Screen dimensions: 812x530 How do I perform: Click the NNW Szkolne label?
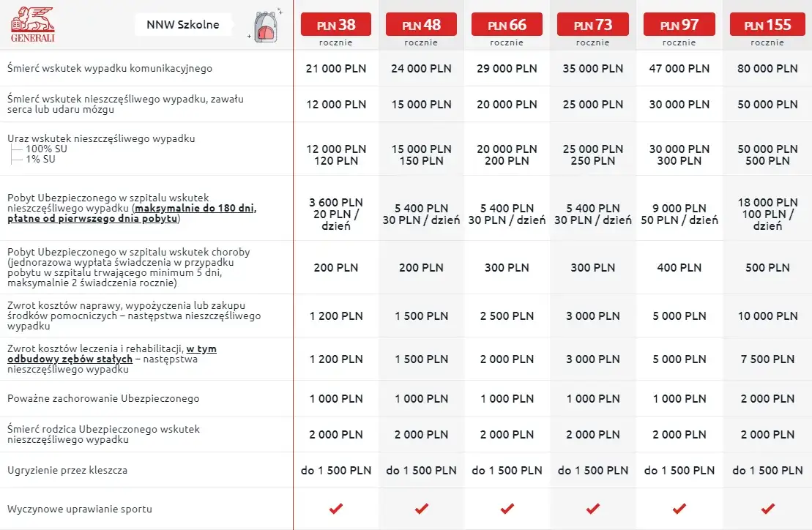[182, 25]
